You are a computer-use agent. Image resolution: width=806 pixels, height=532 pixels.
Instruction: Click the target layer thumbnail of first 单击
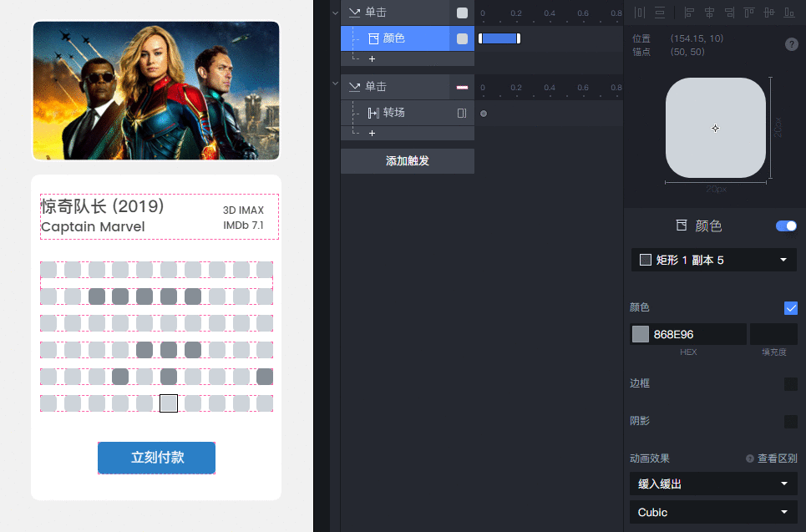pos(462,13)
